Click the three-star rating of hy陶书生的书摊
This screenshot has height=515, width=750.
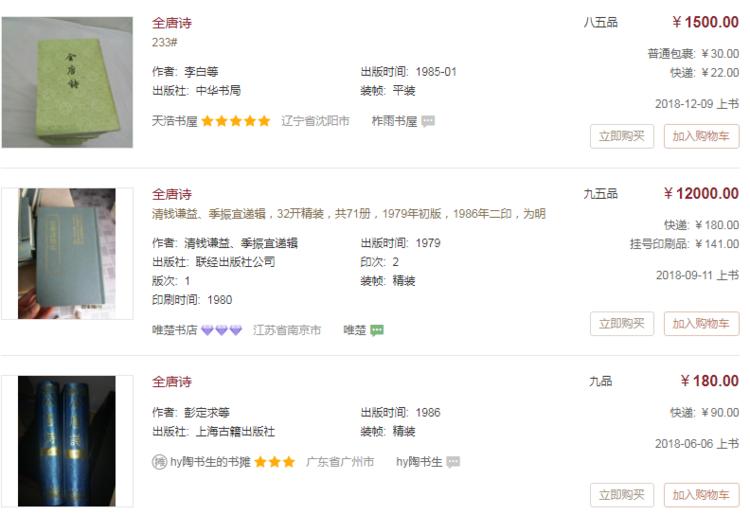(275, 462)
